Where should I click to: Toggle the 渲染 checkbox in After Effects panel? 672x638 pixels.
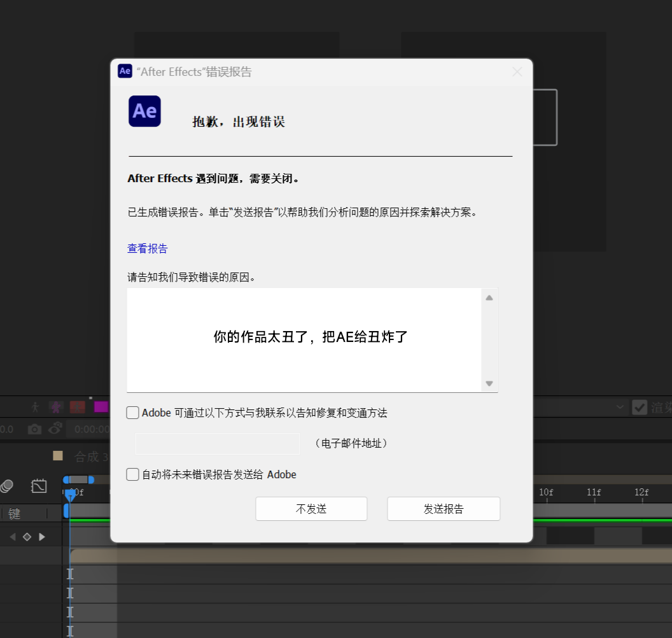click(640, 407)
